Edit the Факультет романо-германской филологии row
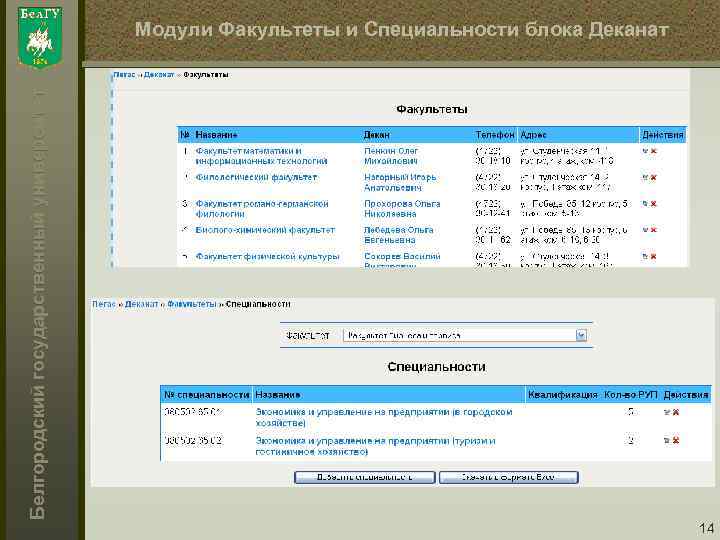 645,203
